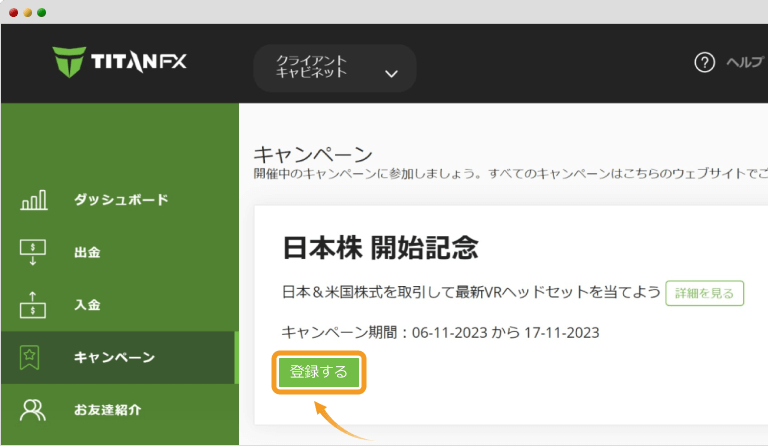Screen dimensions: 768x446
Task: Click the TITANFX wordmark text
Action: (x=139, y=62)
